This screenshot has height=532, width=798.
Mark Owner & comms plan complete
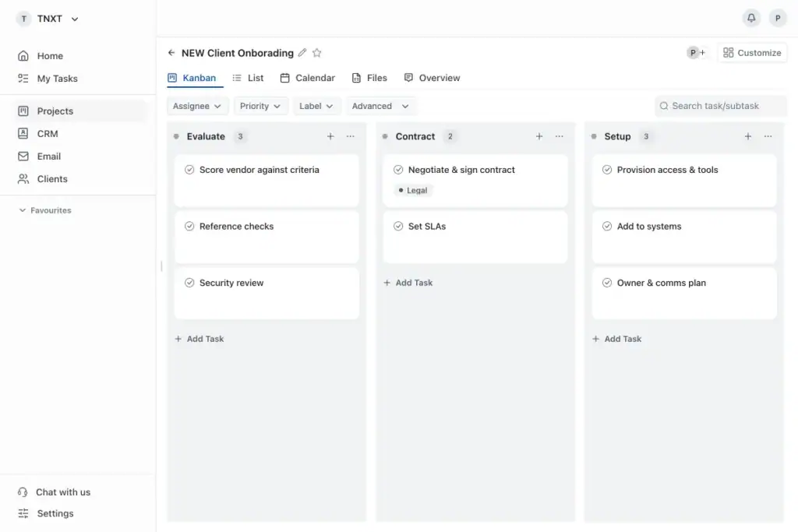point(606,283)
